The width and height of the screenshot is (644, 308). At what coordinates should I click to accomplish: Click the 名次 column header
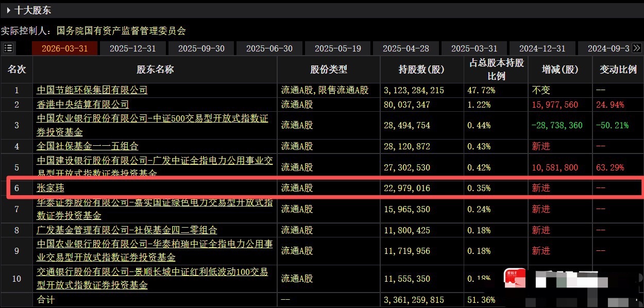[x=16, y=70]
